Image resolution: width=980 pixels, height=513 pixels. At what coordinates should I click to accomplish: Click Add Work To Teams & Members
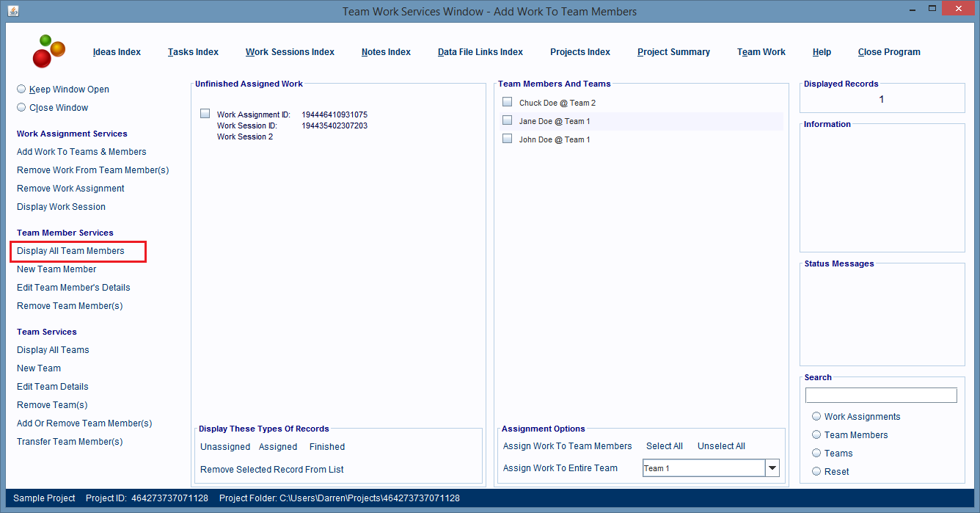(81, 152)
